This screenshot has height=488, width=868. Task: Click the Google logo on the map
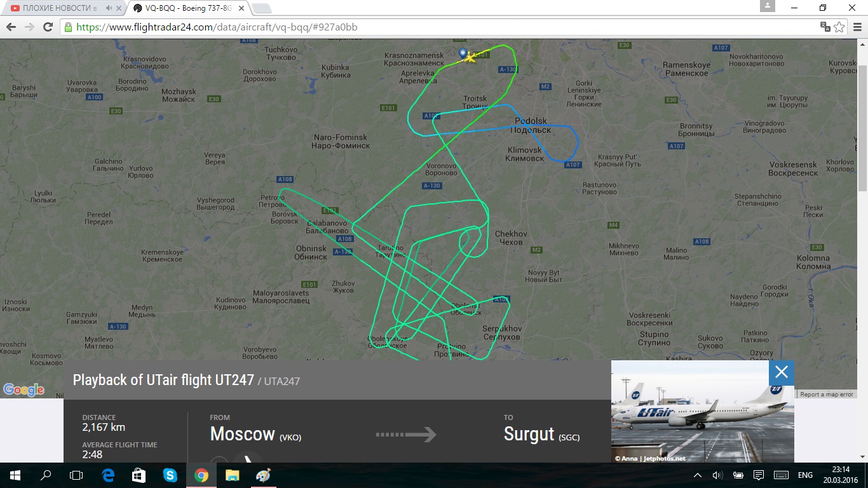[x=24, y=390]
